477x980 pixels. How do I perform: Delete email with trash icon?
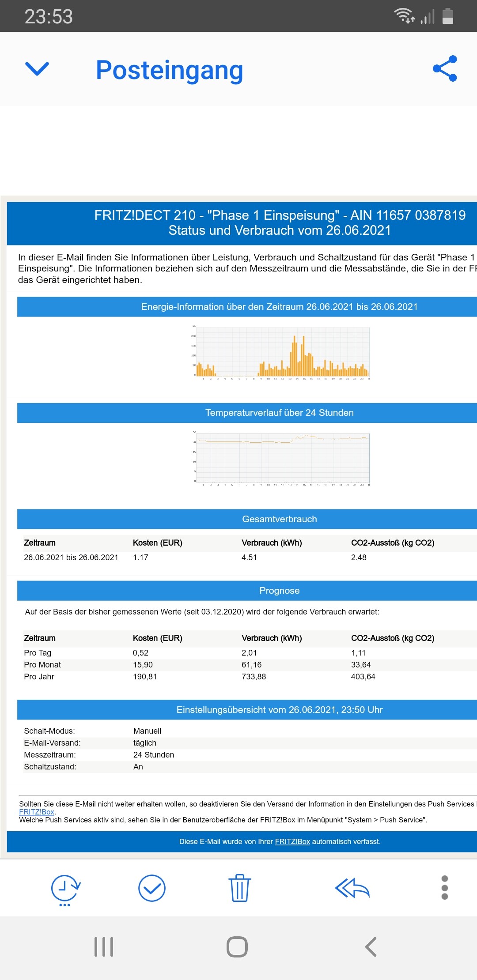coord(239,888)
